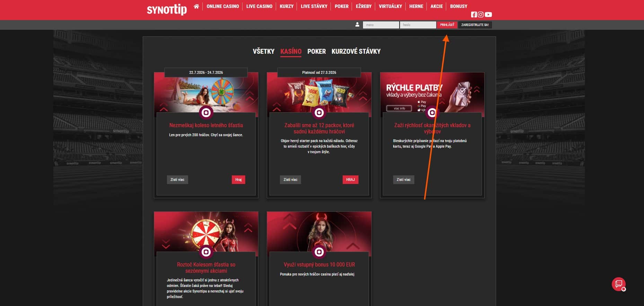
Task: Open the Synottip Instagram page
Action: pos(480,15)
